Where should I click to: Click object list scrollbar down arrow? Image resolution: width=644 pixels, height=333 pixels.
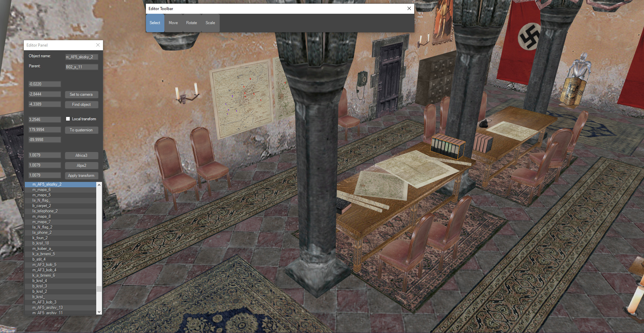click(x=99, y=312)
